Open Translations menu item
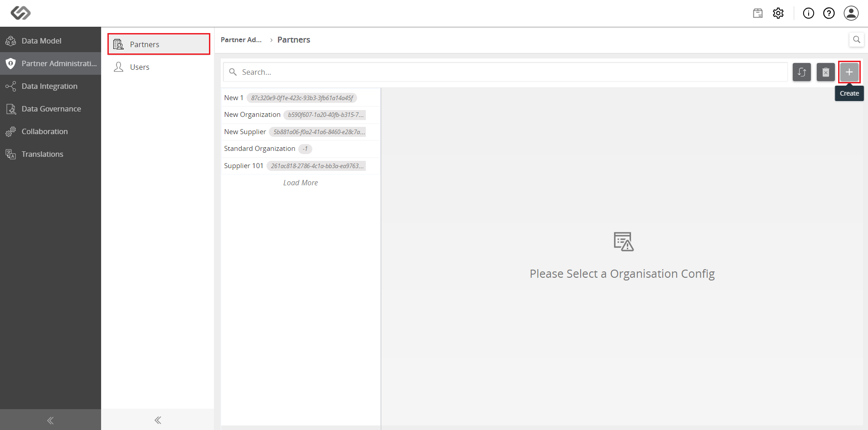This screenshot has height=430, width=868. point(50,154)
